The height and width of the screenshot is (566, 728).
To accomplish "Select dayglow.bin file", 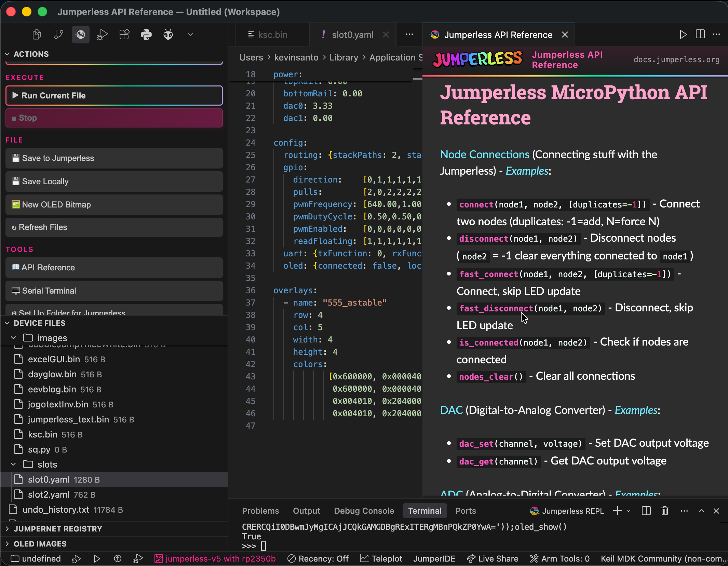I will [114, 374].
